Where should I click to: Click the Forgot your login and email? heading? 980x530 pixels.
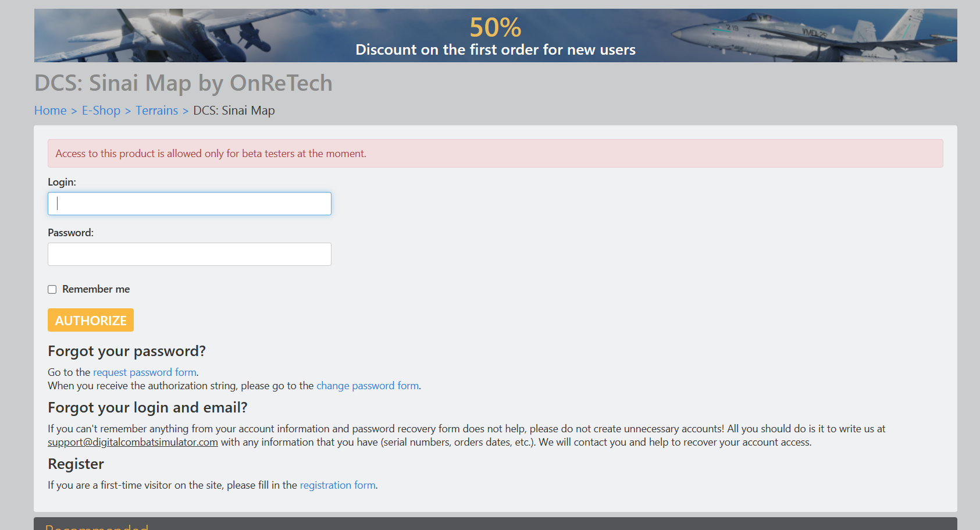(x=148, y=408)
